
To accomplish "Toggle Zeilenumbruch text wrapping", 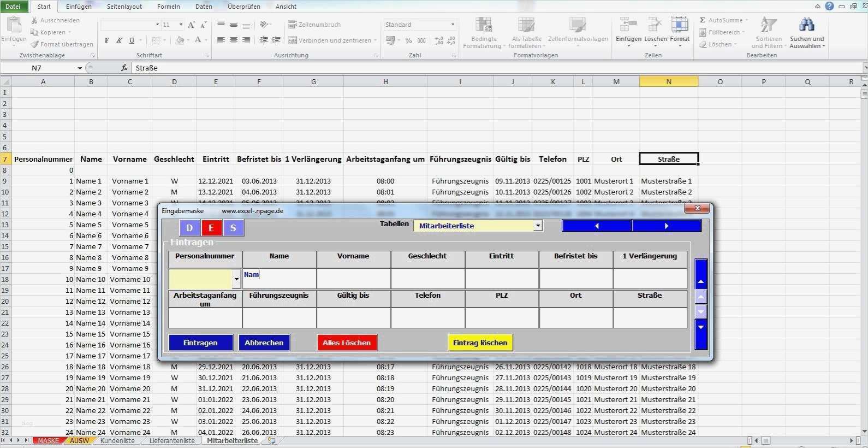I will pos(314,25).
